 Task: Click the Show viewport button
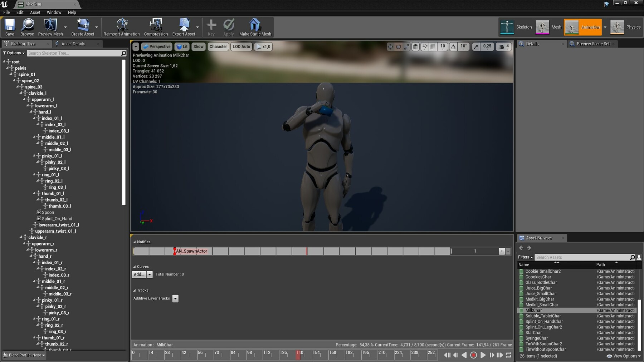pyautogui.click(x=198, y=46)
